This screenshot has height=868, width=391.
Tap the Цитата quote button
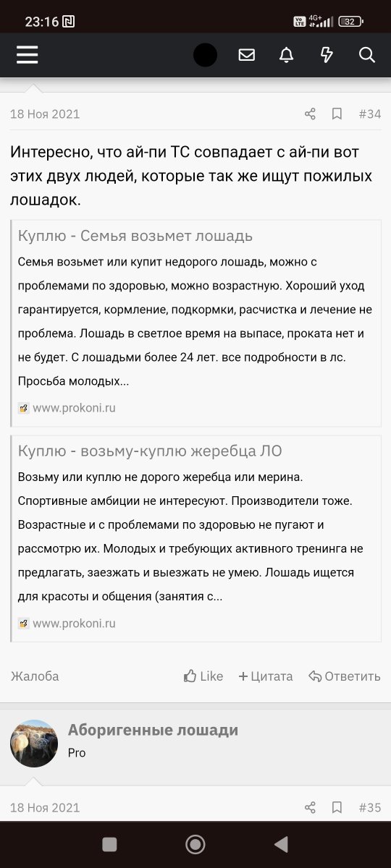coord(266,676)
